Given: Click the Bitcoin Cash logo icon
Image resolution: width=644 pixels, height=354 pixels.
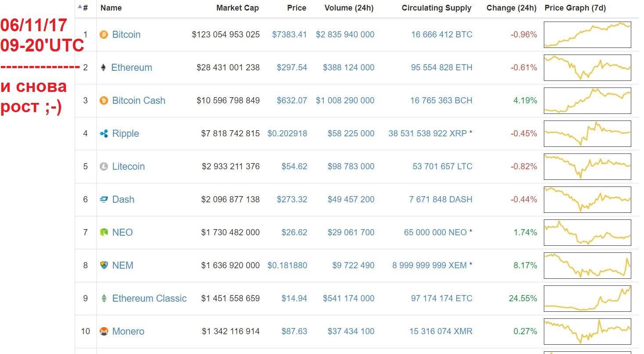Looking at the screenshot, I should tap(104, 100).
